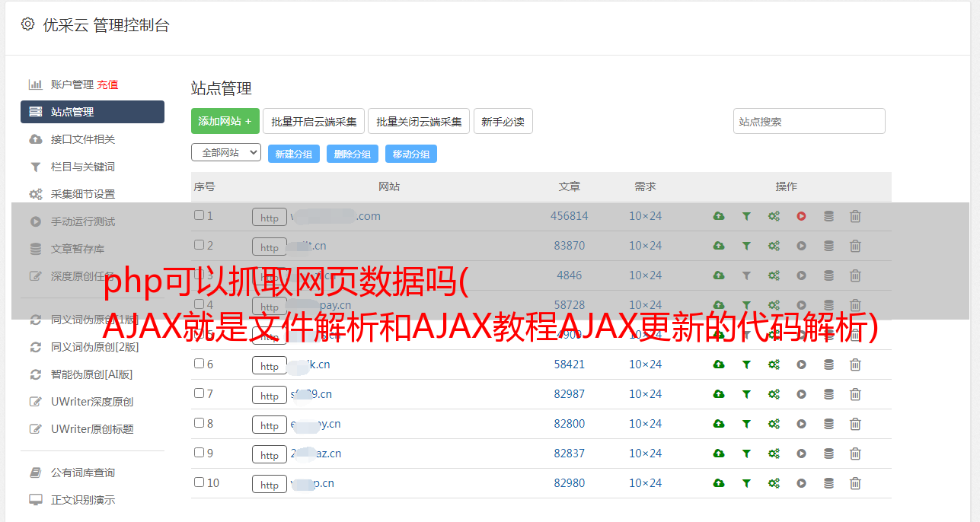Click the gray play icon in row 2
Viewport: 980px width, 522px height.
point(801,246)
